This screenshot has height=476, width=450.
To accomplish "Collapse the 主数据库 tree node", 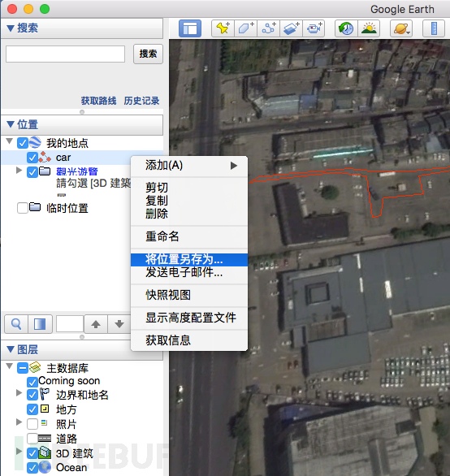I will [10, 366].
